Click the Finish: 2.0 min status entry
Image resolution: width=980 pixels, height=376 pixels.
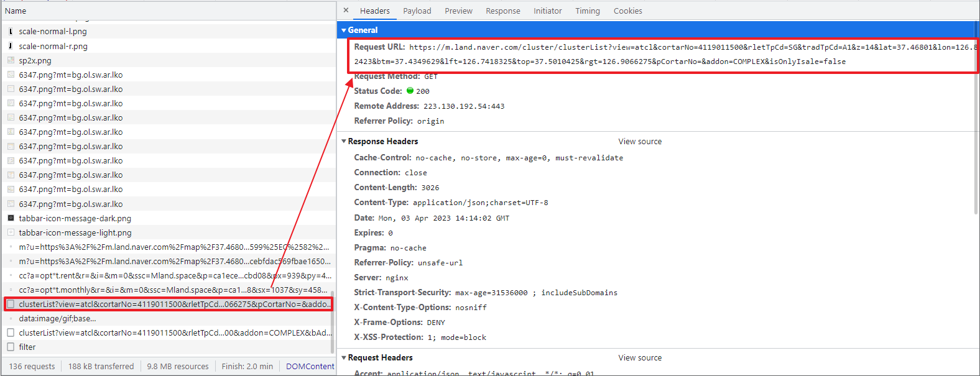click(x=247, y=366)
